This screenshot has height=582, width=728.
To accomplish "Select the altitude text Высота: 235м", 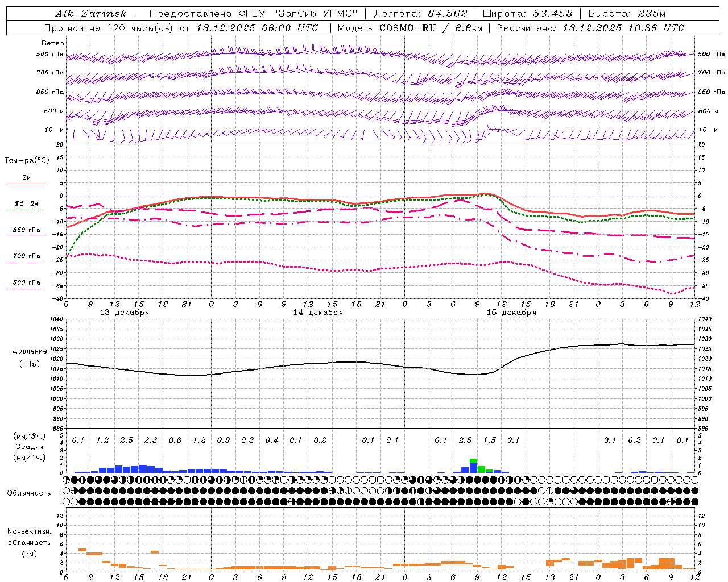I will (x=627, y=14).
